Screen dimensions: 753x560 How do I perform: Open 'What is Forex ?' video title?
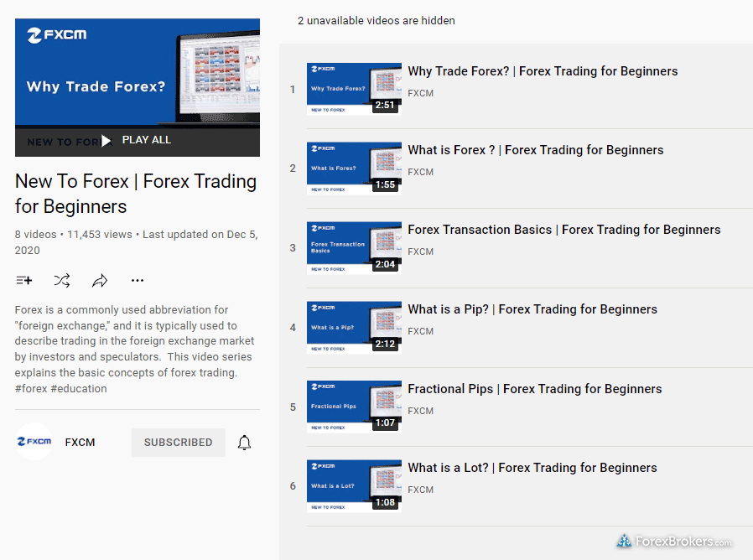(535, 150)
